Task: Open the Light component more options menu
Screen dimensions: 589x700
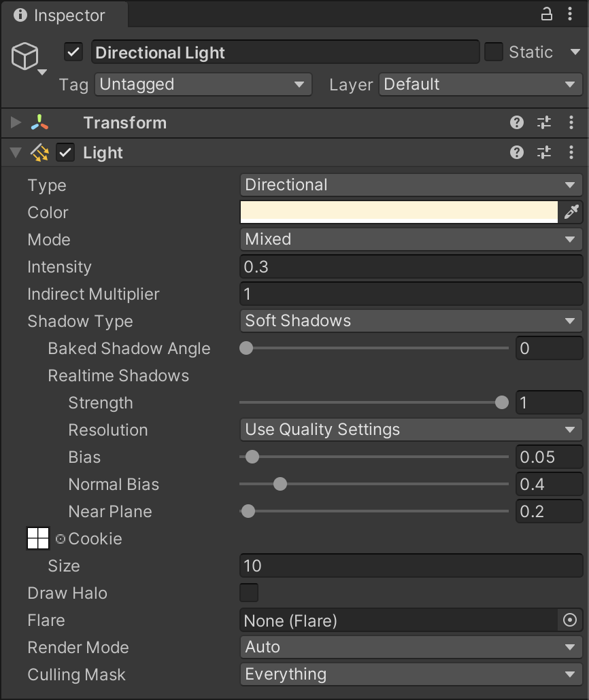Action: 571,153
